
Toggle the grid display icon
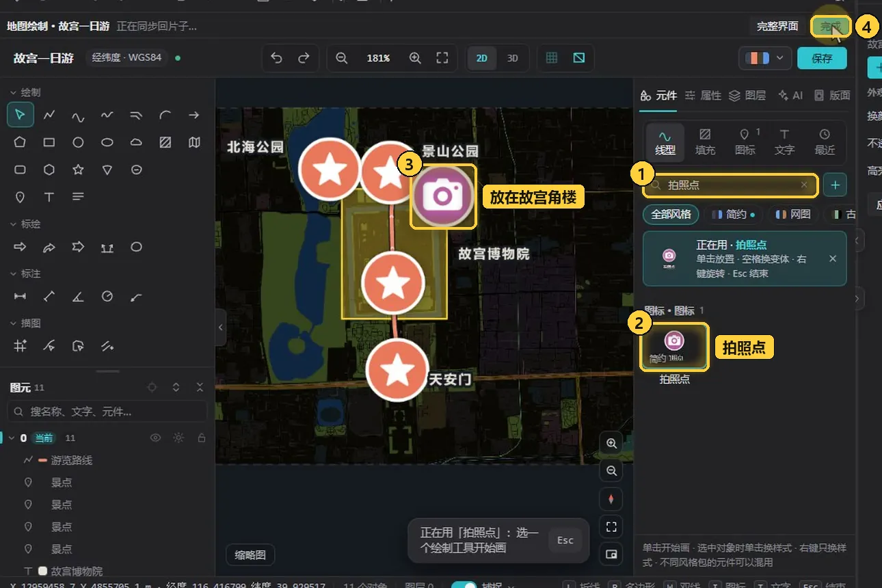[x=552, y=58]
